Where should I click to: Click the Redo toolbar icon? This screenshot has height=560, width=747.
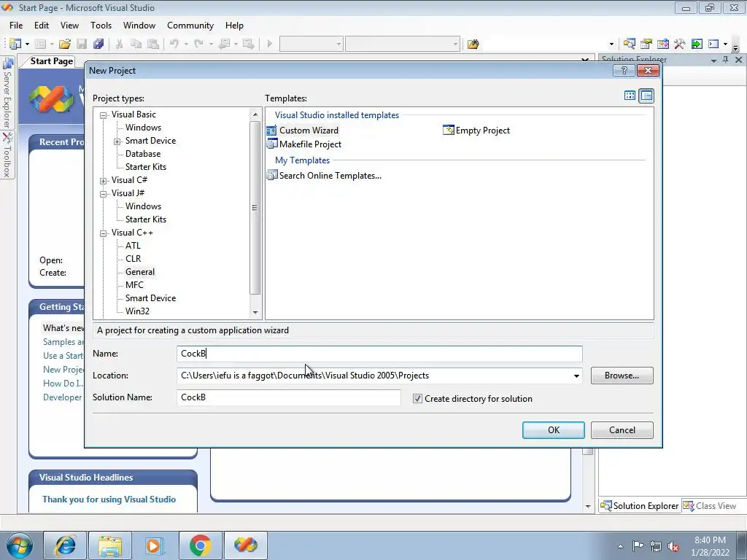(x=198, y=44)
